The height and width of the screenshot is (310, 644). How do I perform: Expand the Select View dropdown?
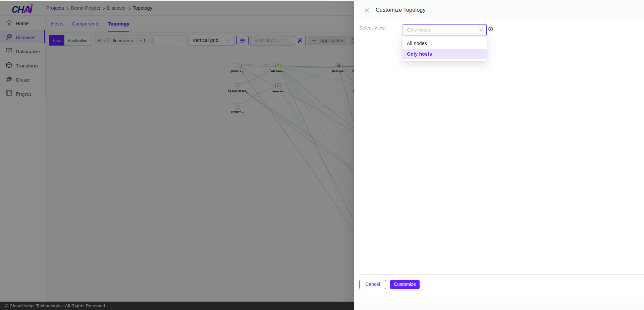tap(444, 30)
